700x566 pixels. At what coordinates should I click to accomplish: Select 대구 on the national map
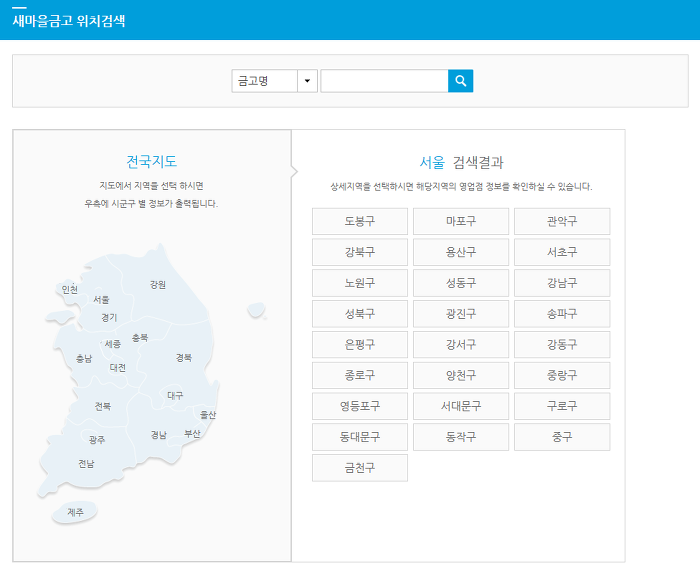click(x=175, y=395)
